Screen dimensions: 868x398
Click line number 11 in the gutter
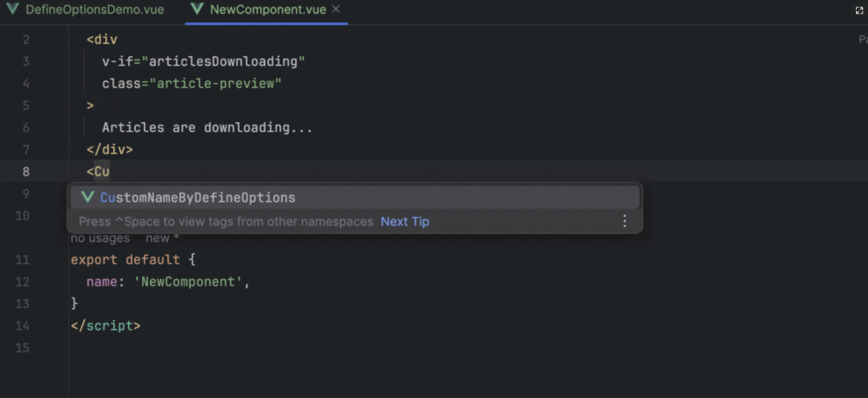[23, 260]
